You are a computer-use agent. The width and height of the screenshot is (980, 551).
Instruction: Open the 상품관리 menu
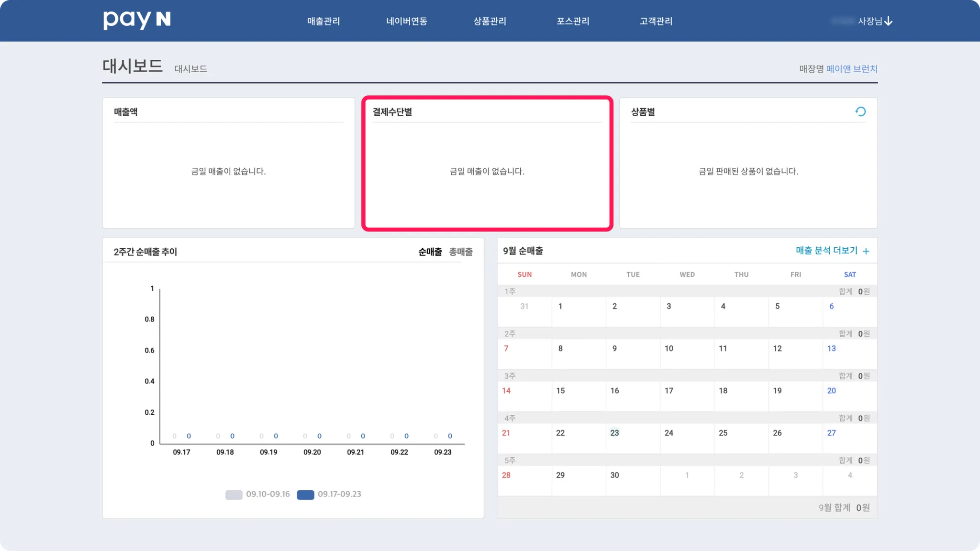(x=490, y=21)
